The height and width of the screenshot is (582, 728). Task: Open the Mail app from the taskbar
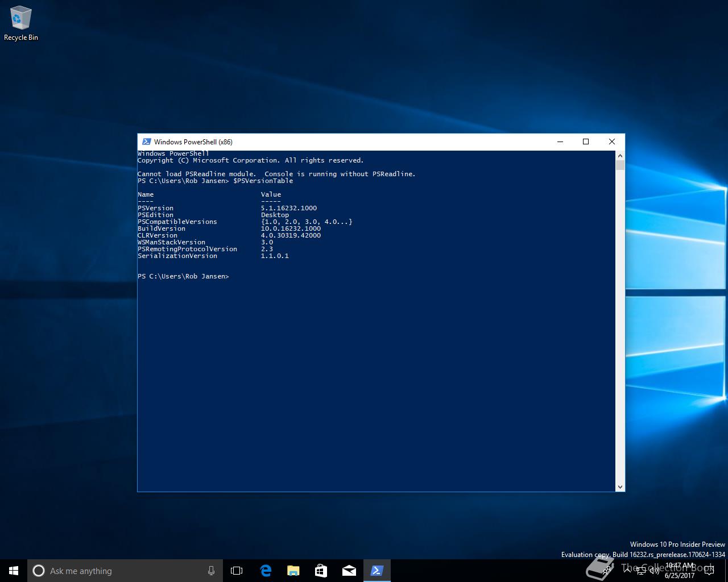pyautogui.click(x=349, y=571)
